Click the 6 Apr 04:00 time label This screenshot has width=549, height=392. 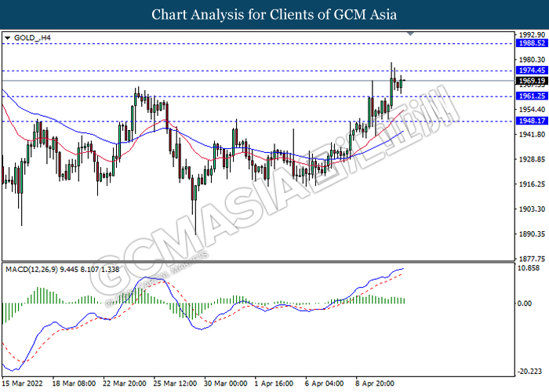pyautogui.click(x=324, y=383)
